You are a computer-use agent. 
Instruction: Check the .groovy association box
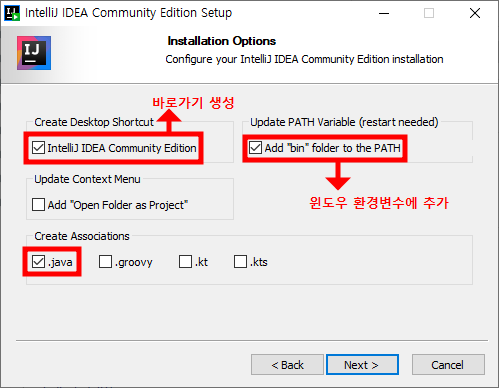click(x=105, y=262)
